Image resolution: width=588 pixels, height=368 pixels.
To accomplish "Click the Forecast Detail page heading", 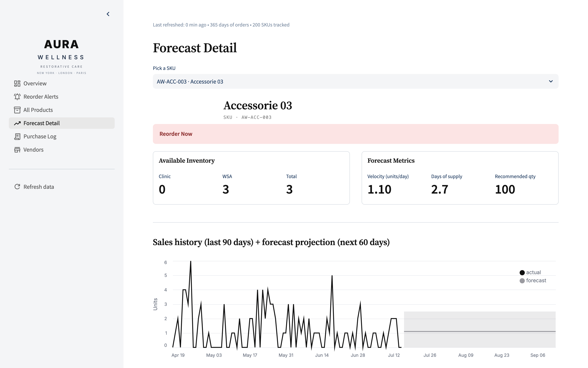I will 195,48.
